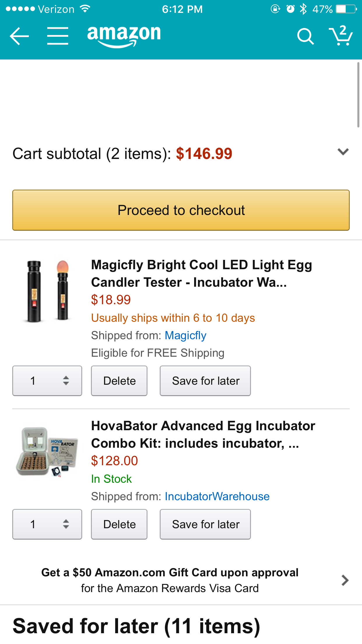
Task: Open the hamburger menu
Action: [x=58, y=36]
